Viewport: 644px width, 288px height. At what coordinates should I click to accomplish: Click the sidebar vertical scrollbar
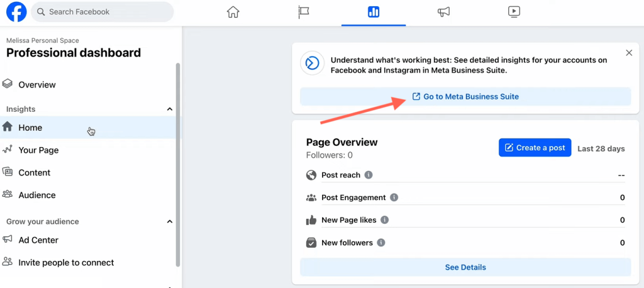tap(178, 164)
